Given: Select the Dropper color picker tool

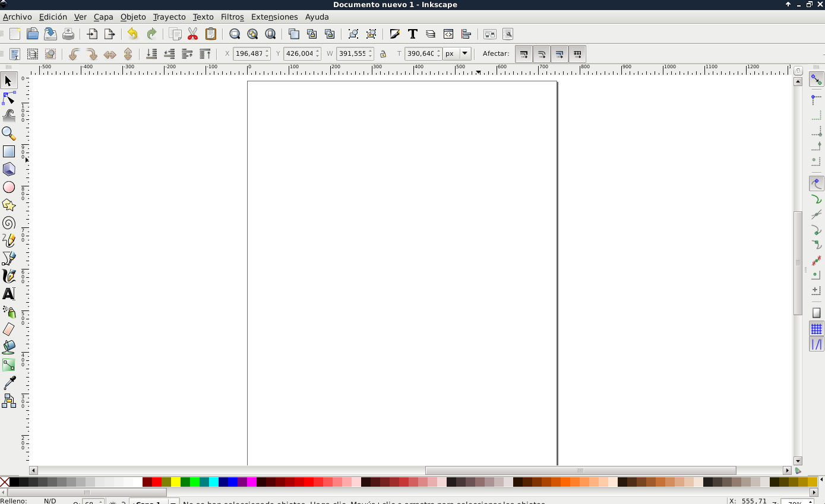Looking at the screenshot, I should (8, 383).
